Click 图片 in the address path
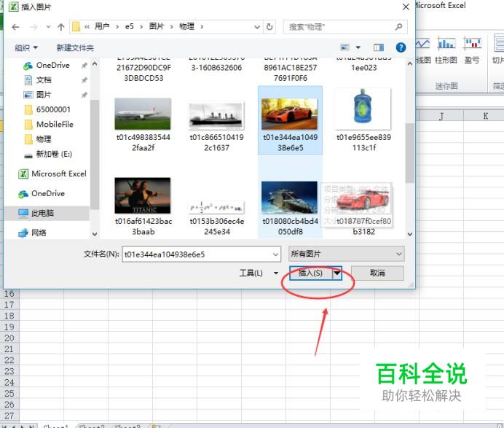 pos(157,26)
